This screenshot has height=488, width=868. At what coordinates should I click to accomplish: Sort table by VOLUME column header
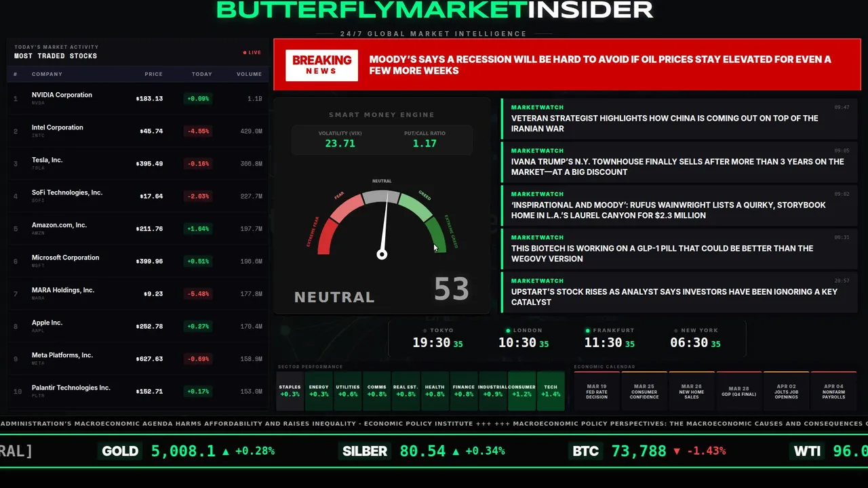(249, 74)
